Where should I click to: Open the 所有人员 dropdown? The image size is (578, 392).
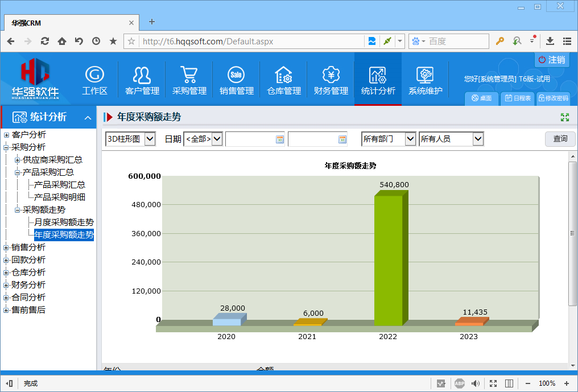point(451,139)
